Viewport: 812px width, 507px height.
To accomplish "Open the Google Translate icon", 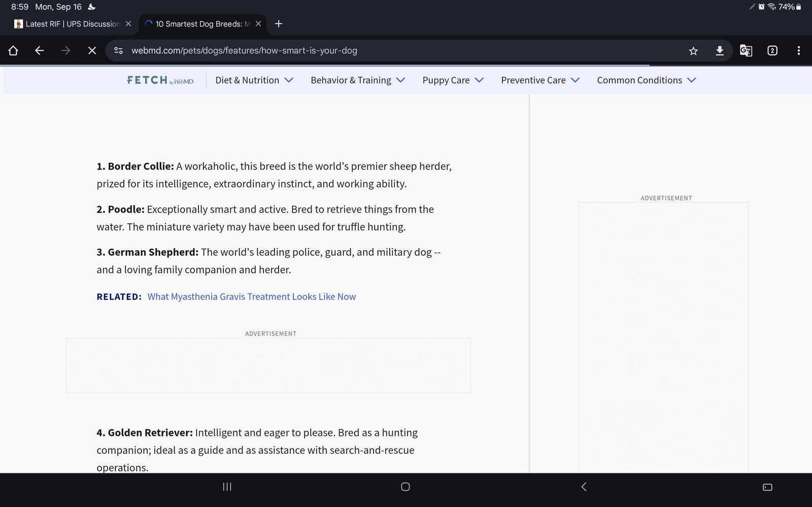I will point(746,50).
